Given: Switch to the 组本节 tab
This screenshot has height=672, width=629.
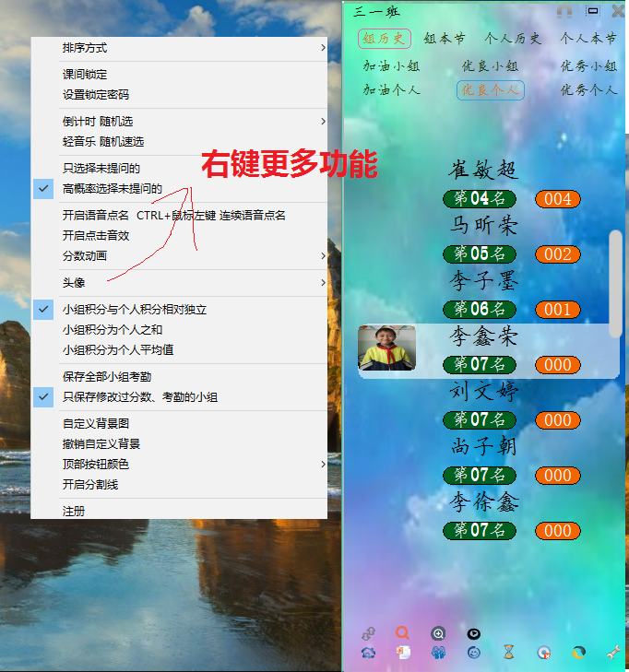Looking at the screenshot, I should [x=445, y=39].
